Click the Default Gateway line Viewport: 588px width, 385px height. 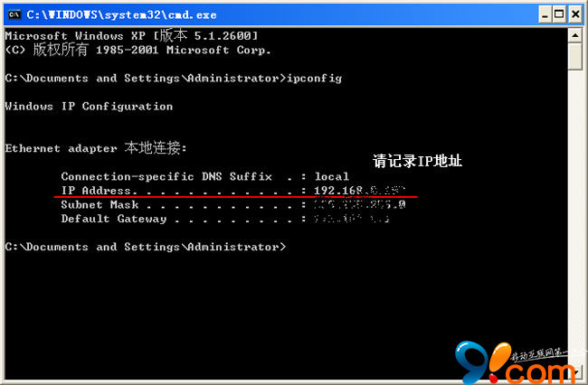tap(225, 219)
